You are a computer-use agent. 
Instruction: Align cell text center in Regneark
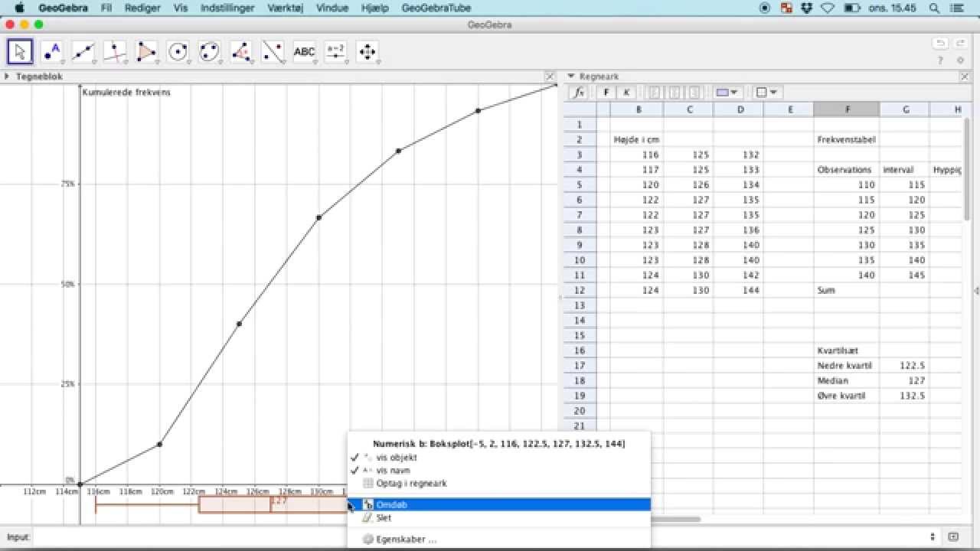pos(675,93)
